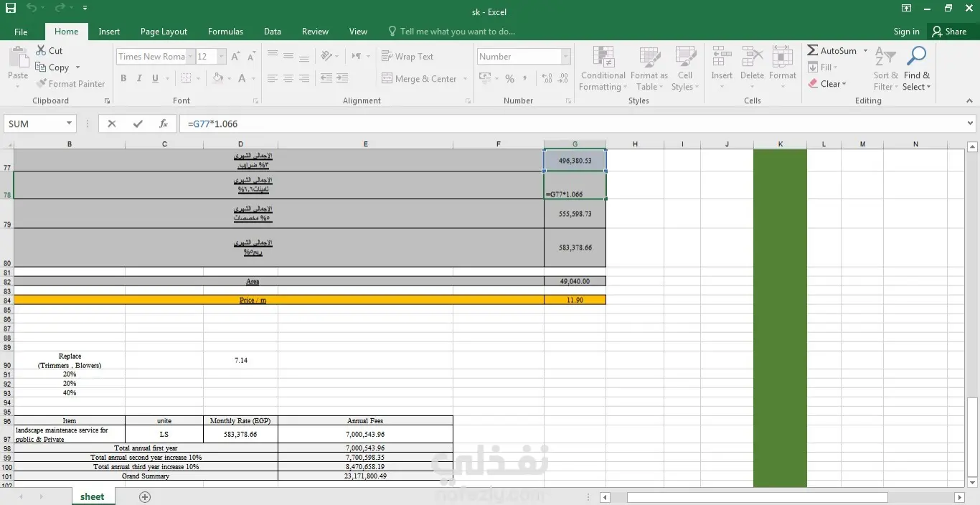Open Format as Table gallery
This screenshot has width=980, height=505.
coord(649,69)
